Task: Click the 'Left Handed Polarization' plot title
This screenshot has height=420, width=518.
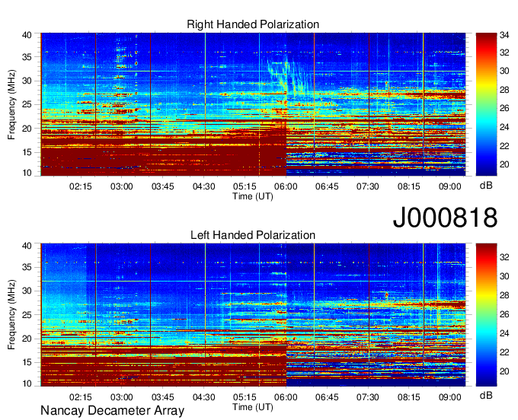Action: point(253,235)
